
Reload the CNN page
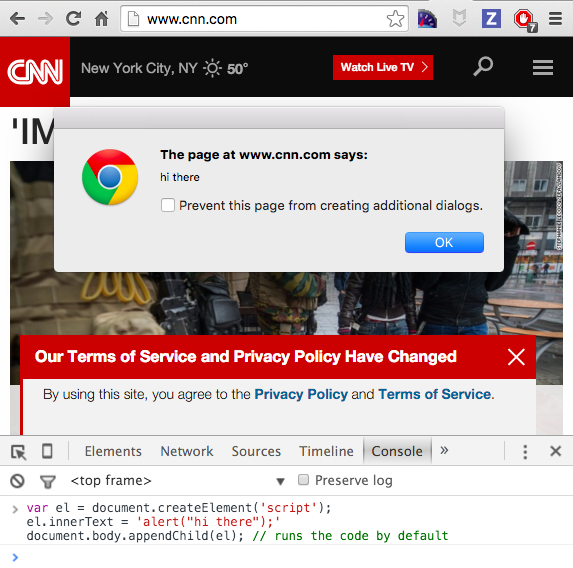(73, 18)
